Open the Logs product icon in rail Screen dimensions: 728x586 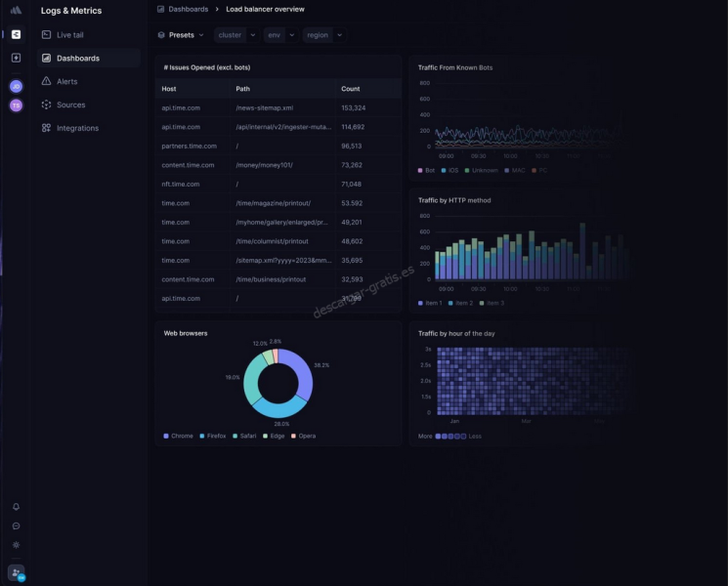point(16,34)
